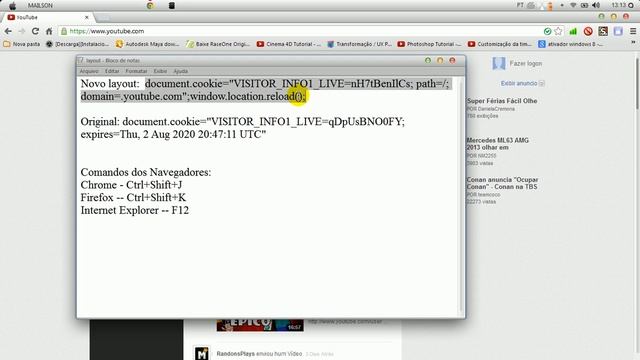This screenshot has width=640, height=360.
Task: Show more bookmarks with the double chevron
Action: (x=633, y=42)
